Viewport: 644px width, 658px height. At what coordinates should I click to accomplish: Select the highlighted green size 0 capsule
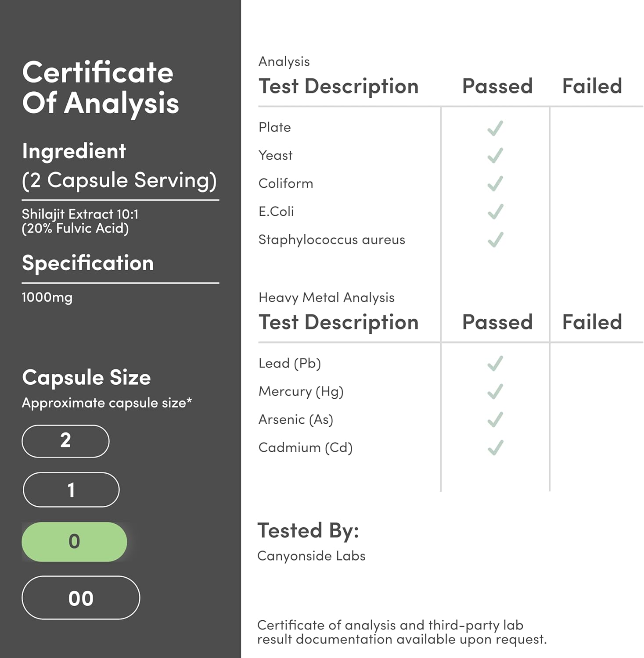[74, 542]
